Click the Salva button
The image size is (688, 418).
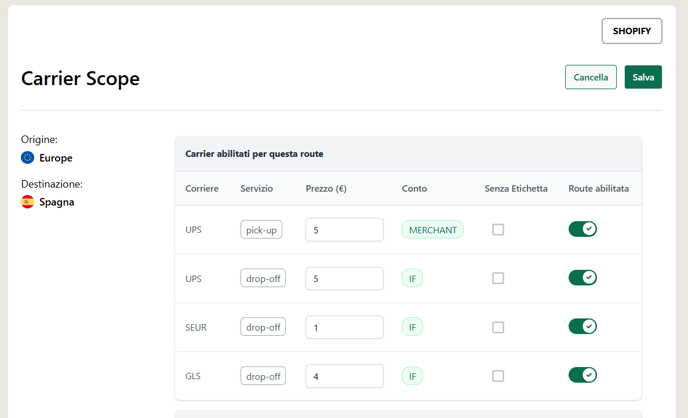pos(643,77)
